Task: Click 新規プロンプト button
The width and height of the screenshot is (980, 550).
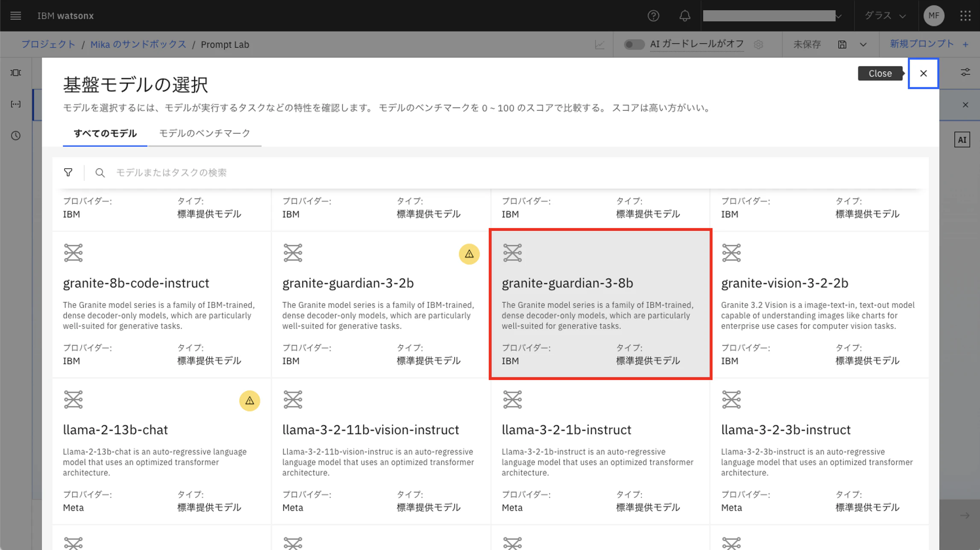Action: tap(929, 44)
